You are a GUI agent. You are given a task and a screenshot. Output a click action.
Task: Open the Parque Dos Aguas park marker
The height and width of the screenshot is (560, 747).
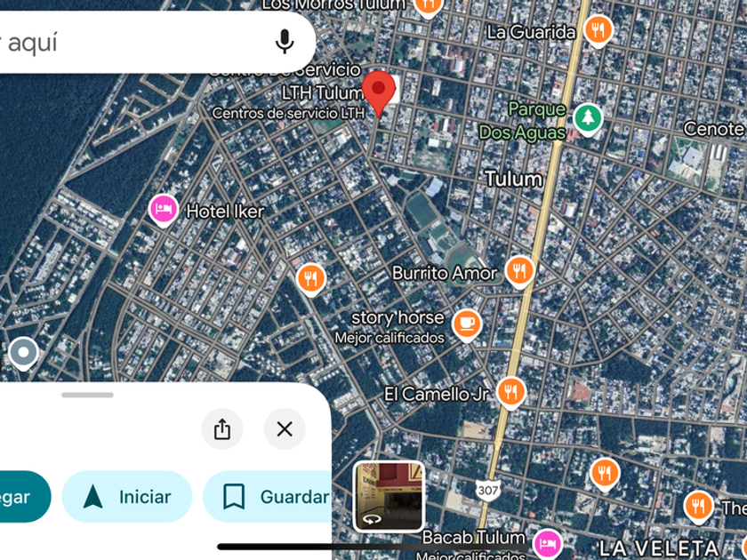588,119
